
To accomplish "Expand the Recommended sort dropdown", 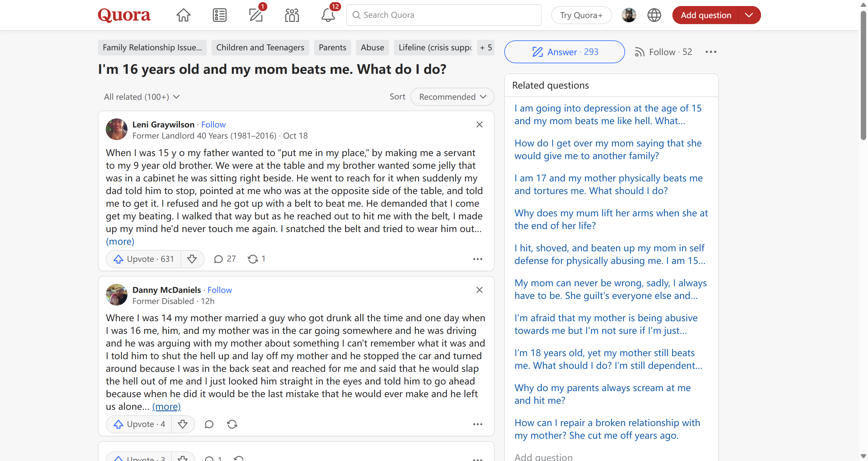I will 452,97.
